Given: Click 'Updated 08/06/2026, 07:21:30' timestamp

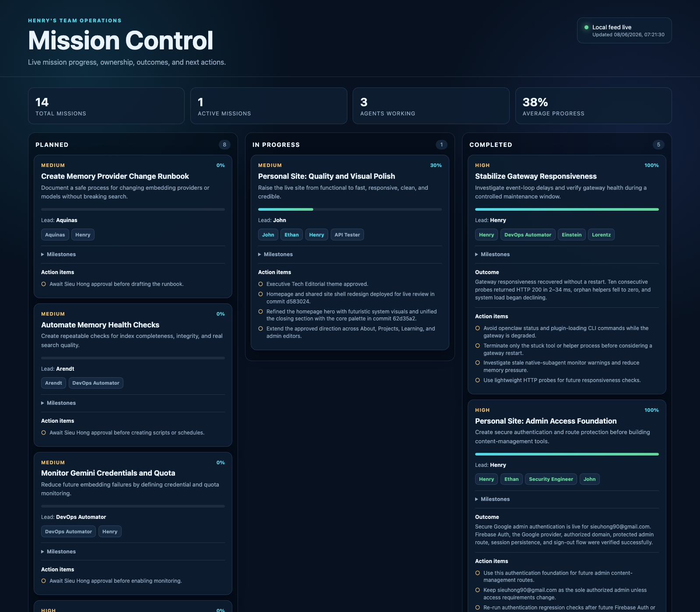Looking at the screenshot, I should point(628,35).
